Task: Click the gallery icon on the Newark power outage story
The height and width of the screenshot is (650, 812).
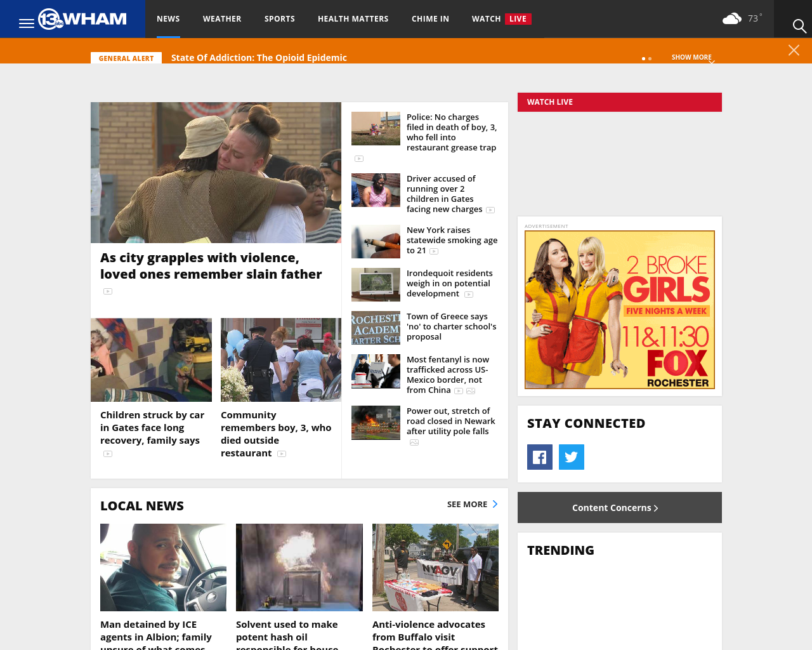Action: pos(415,442)
